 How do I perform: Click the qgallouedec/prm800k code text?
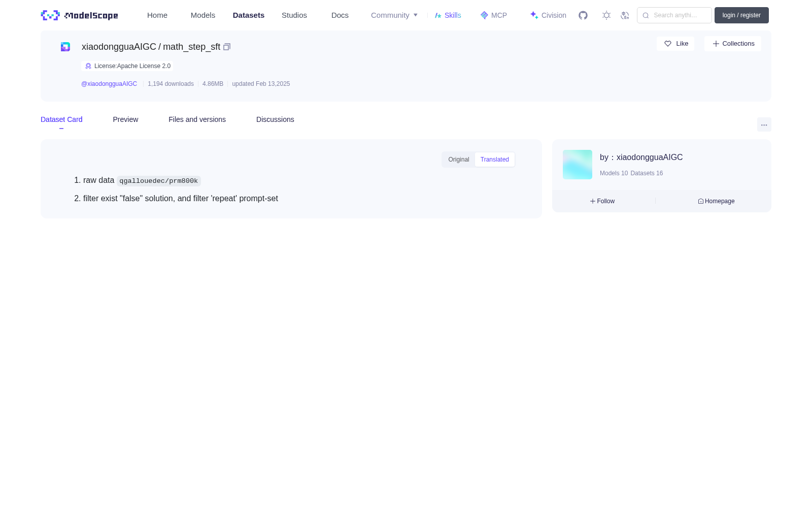click(159, 181)
